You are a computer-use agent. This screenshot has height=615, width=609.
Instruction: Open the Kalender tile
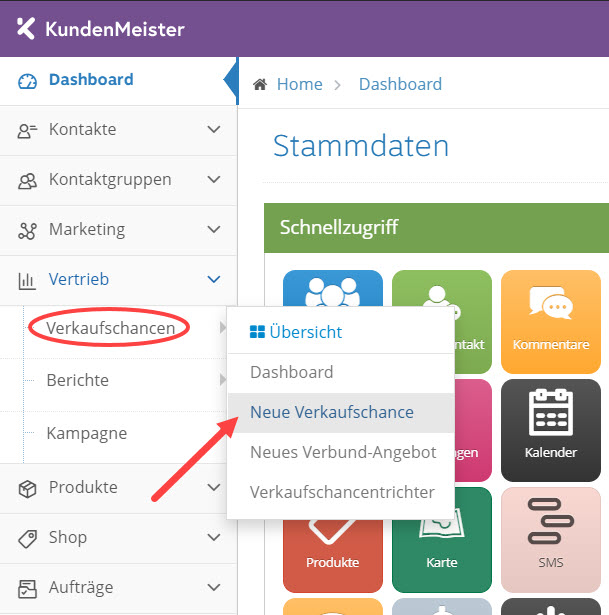[550, 425]
